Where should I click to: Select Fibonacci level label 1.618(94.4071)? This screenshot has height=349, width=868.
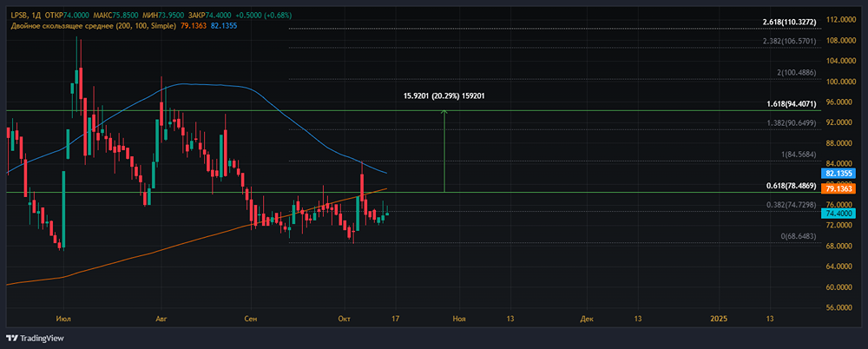pyautogui.click(x=791, y=104)
